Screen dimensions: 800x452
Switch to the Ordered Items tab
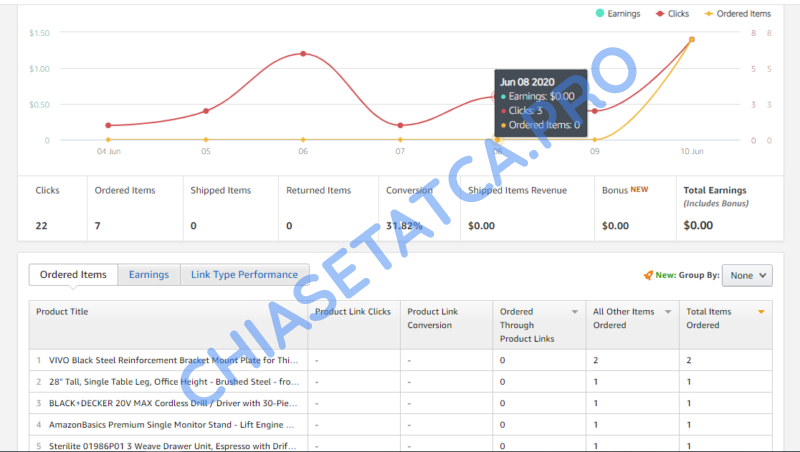coord(73,274)
